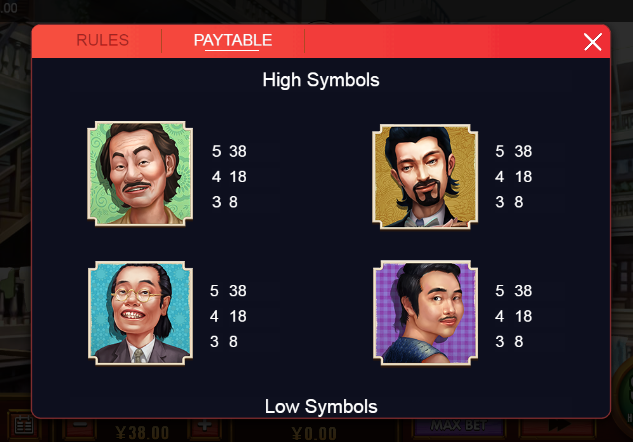Click the gold-background goatee man symbol
This screenshot has height=442, width=633.
click(425, 176)
